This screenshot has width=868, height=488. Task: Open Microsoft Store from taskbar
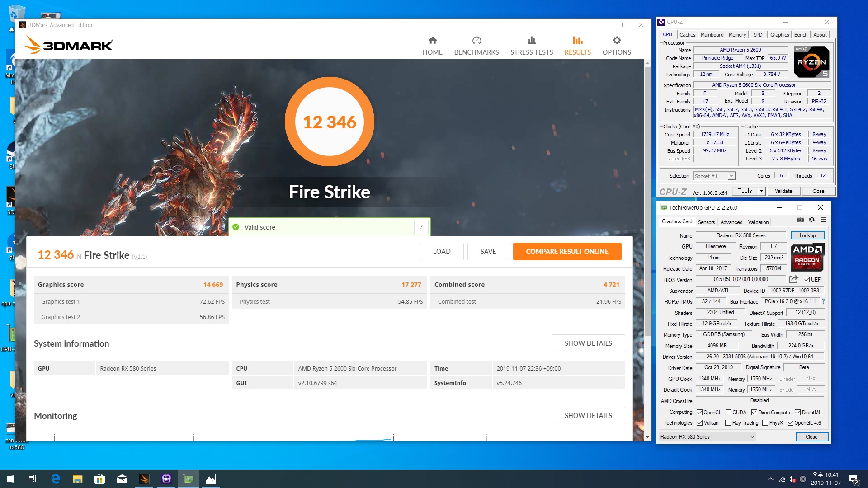[x=100, y=479]
